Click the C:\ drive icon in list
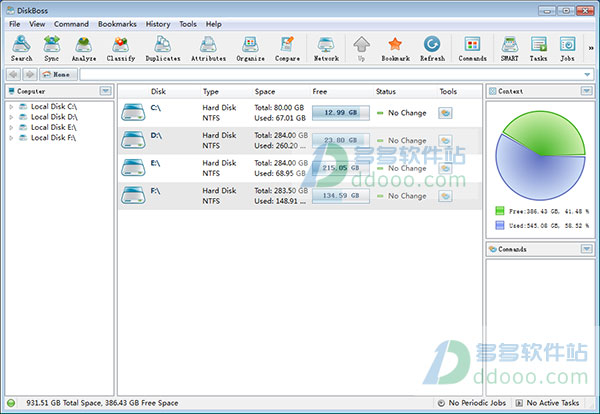600x414 pixels. click(x=133, y=112)
